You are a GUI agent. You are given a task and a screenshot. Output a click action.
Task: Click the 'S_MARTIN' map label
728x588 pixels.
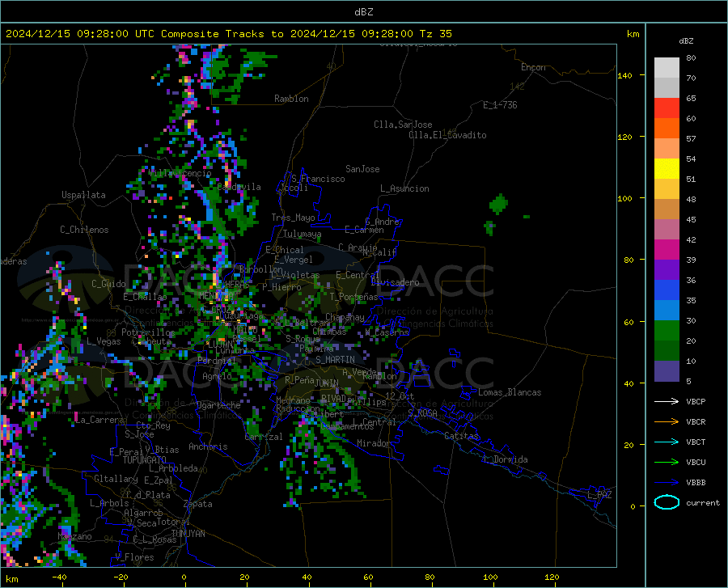click(335, 360)
